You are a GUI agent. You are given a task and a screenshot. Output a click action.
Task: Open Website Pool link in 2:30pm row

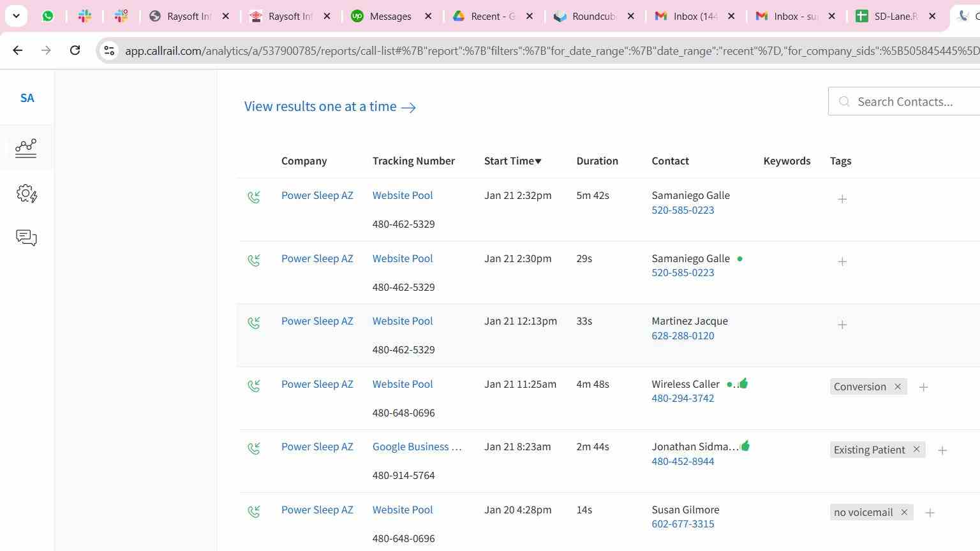point(403,258)
